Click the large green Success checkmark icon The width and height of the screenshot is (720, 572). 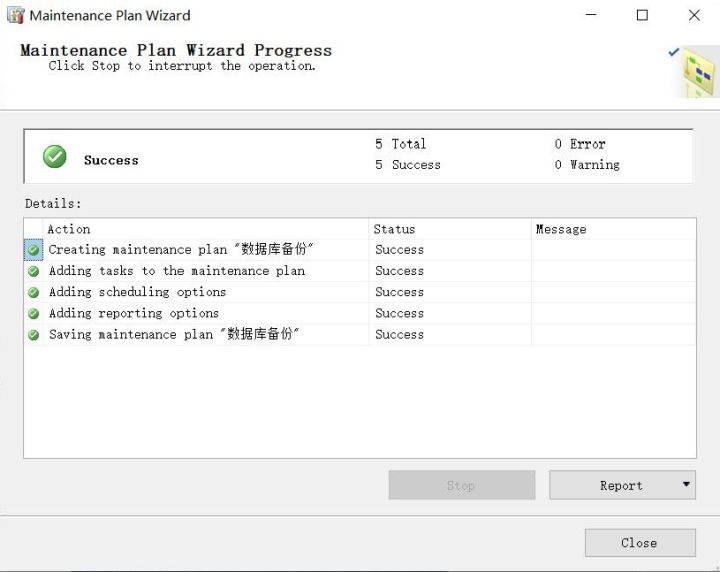point(55,157)
